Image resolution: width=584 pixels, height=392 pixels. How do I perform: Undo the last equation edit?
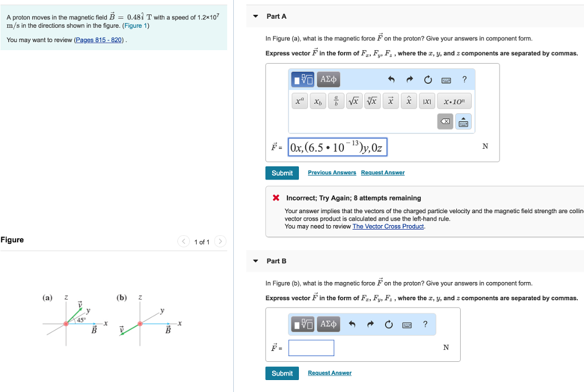click(x=392, y=79)
